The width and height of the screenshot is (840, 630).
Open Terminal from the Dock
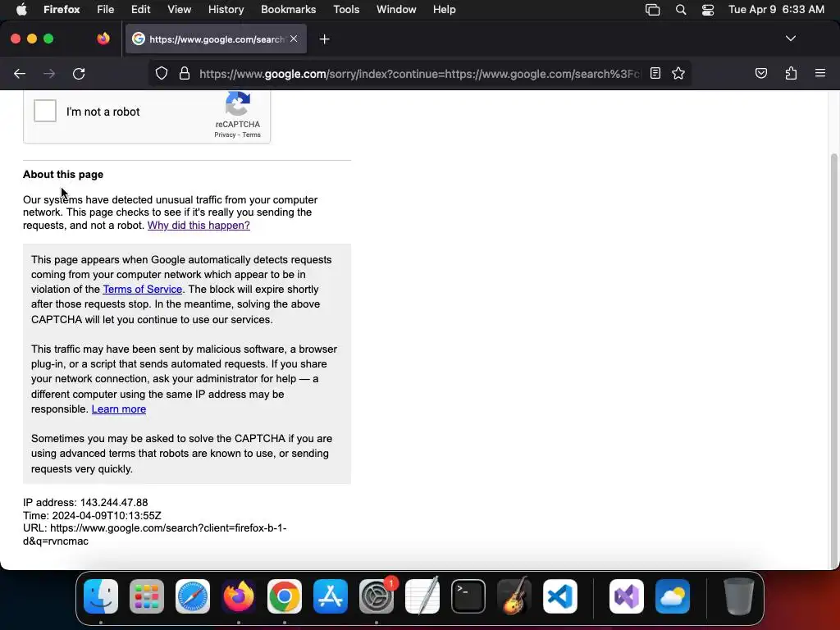tap(468, 596)
